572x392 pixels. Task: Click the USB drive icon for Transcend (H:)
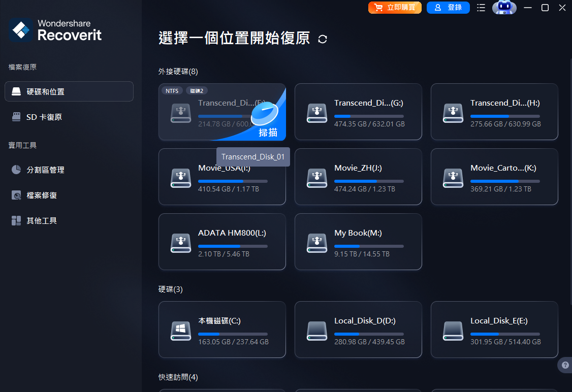coord(453,113)
